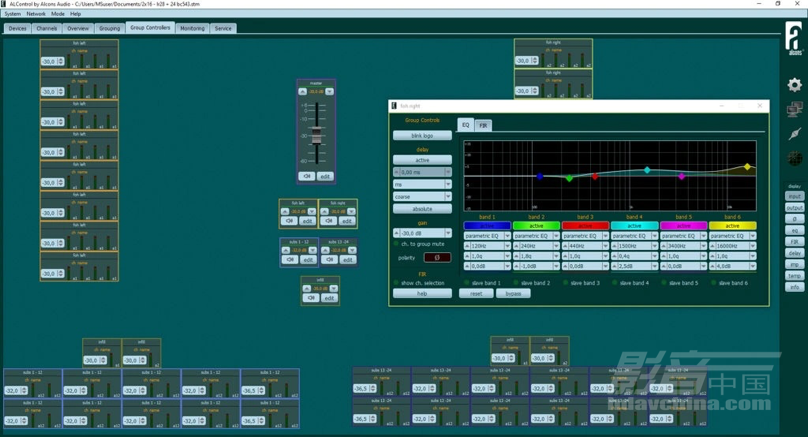Click the blink logo button

(421, 135)
